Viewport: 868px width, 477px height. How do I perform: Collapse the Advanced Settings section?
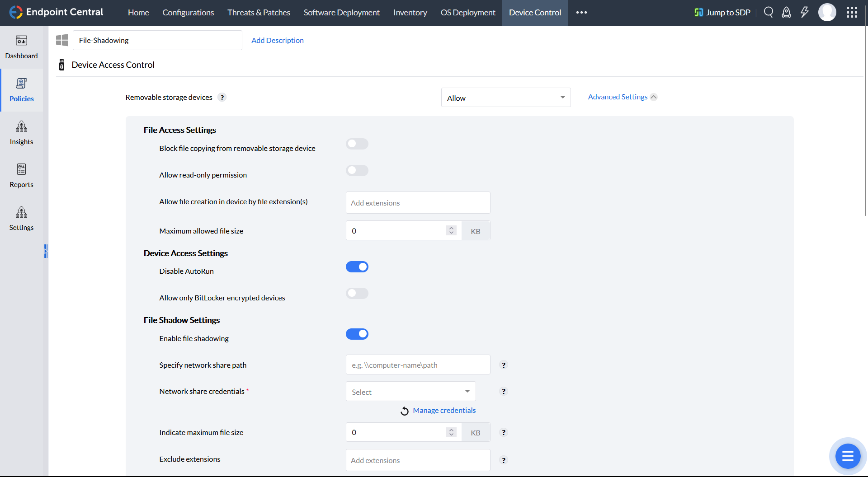point(622,97)
